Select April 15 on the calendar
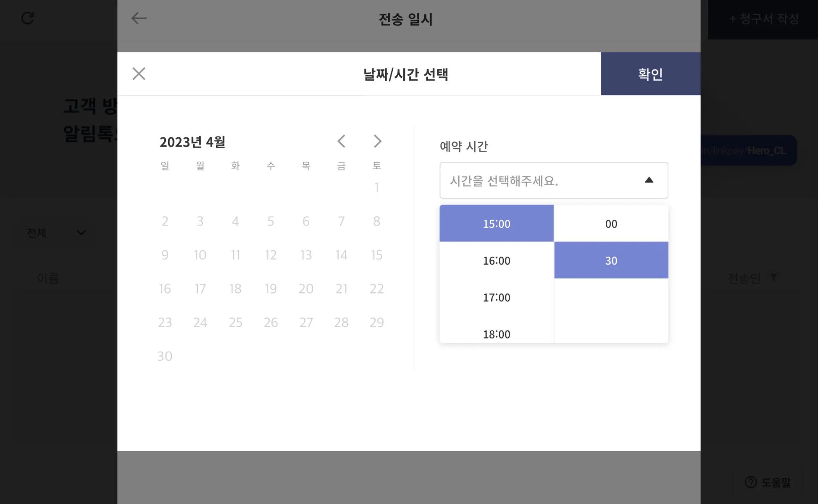Screen dimensions: 818x504 point(376,255)
